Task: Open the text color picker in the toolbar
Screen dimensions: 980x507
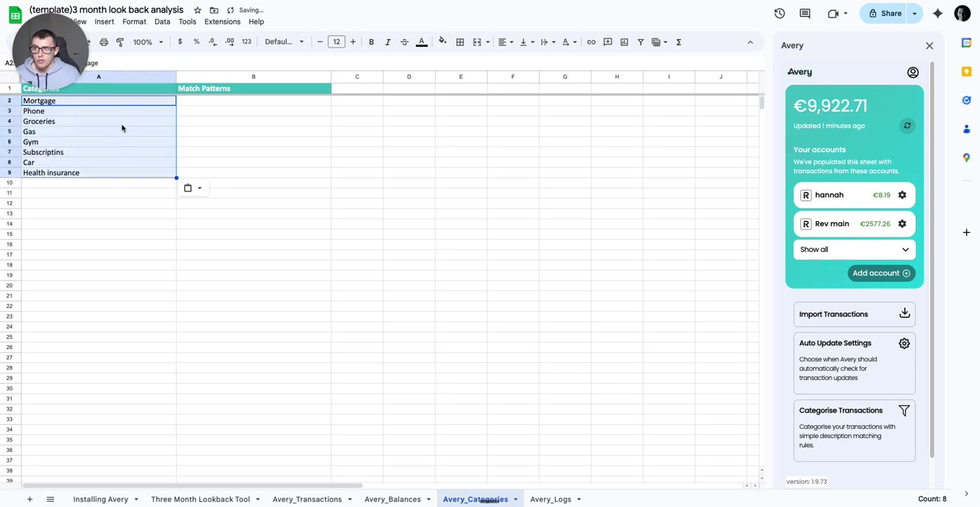Action: pyautogui.click(x=421, y=42)
